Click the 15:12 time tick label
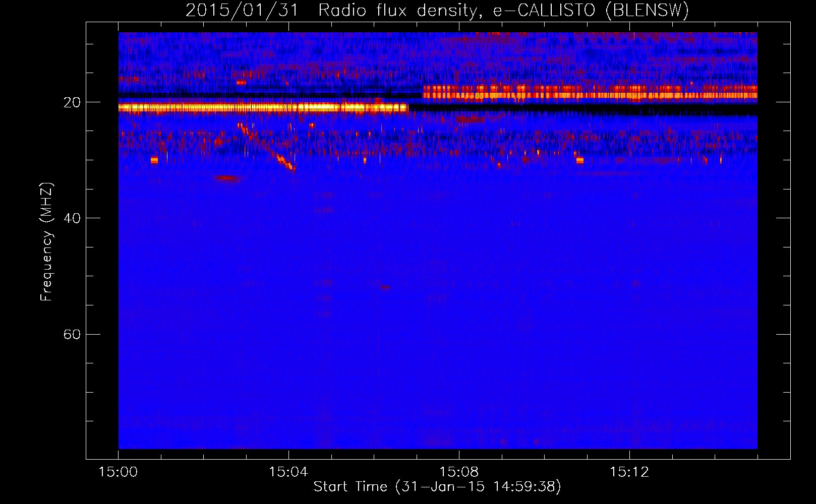 629,472
